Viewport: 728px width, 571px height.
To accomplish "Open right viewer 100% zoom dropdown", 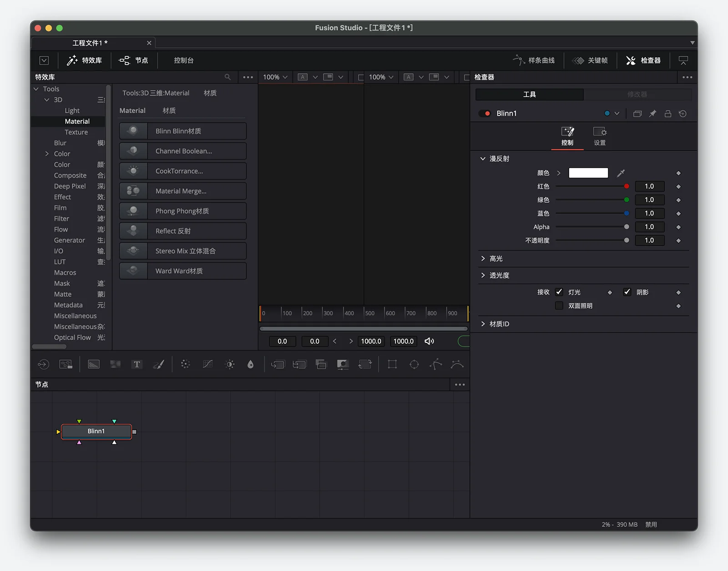I will click(381, 77).
